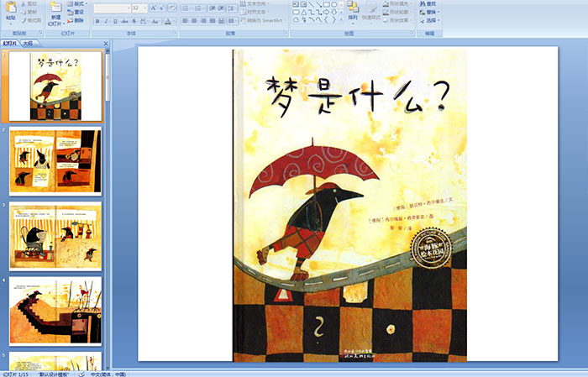The image size is (588, 377).
Task: Increase font size with the large A icon
Action: (154, 8)
